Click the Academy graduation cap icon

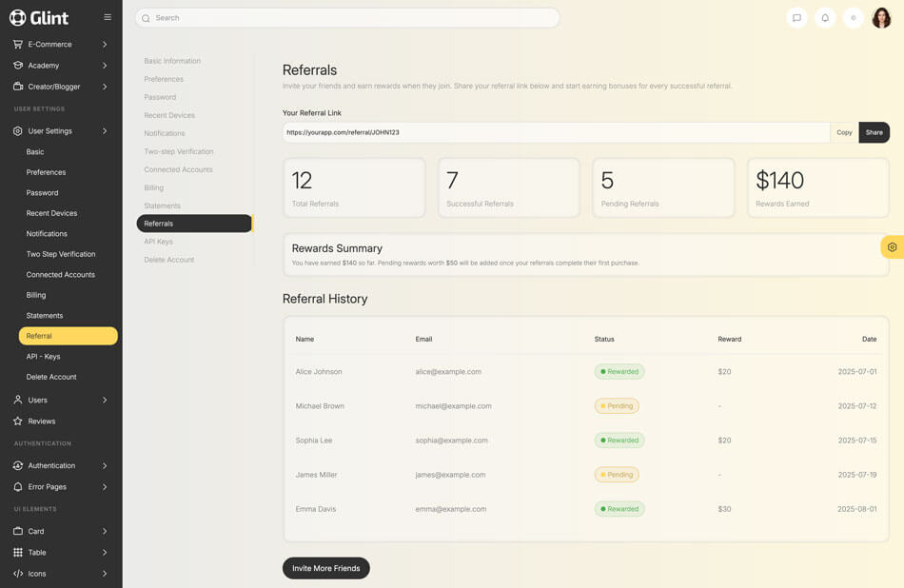pos(18,66)
